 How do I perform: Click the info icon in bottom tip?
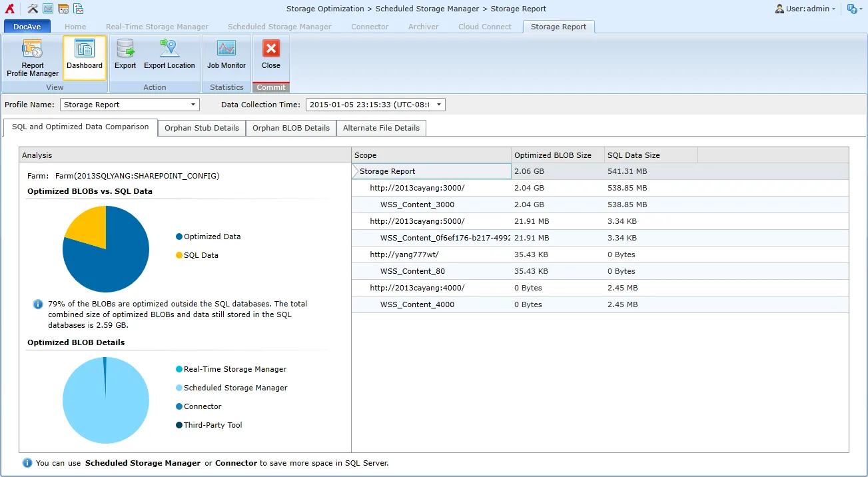click(x=27, y=462)
